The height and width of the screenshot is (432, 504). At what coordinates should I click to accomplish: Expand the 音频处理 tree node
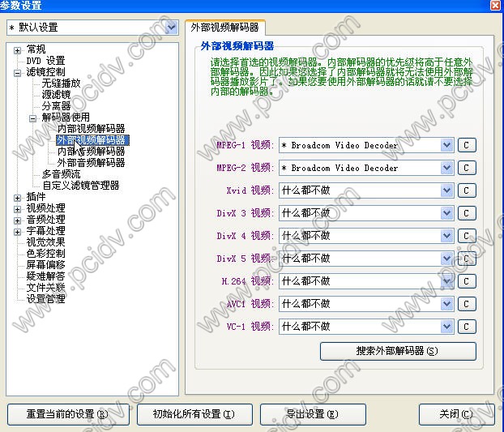click(x=17, y=220)
